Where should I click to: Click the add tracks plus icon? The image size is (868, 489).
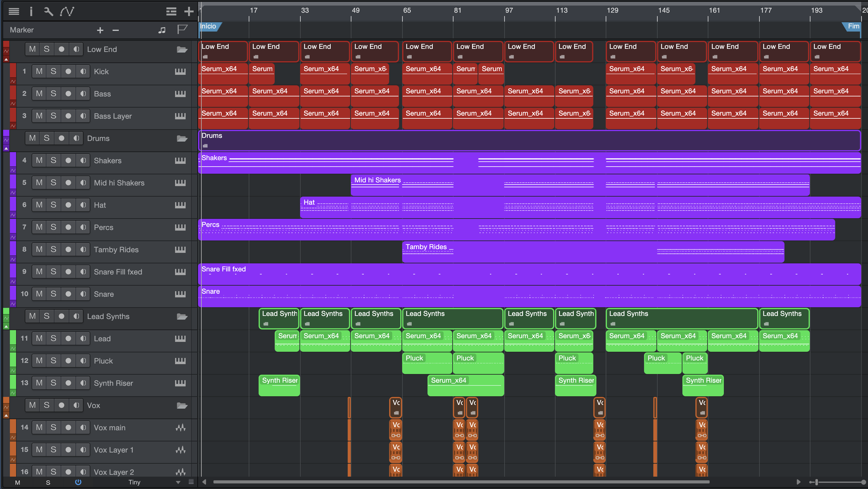click(x=189, y=11)
